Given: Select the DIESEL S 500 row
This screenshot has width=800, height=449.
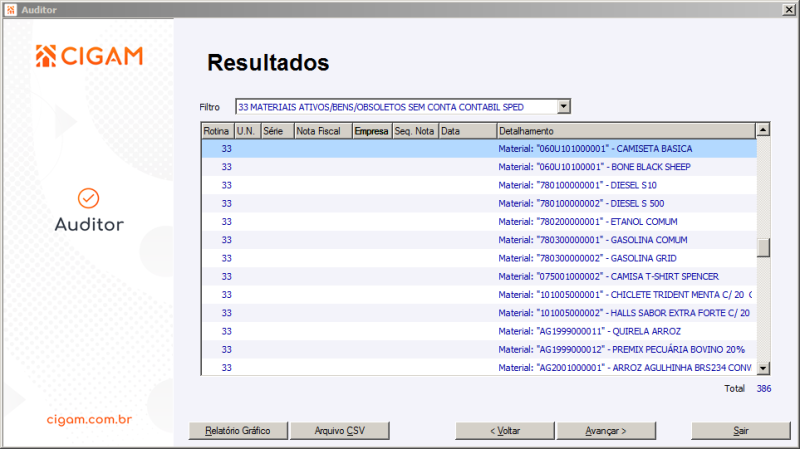Looking at the screenshot, I should click(479, 204).
